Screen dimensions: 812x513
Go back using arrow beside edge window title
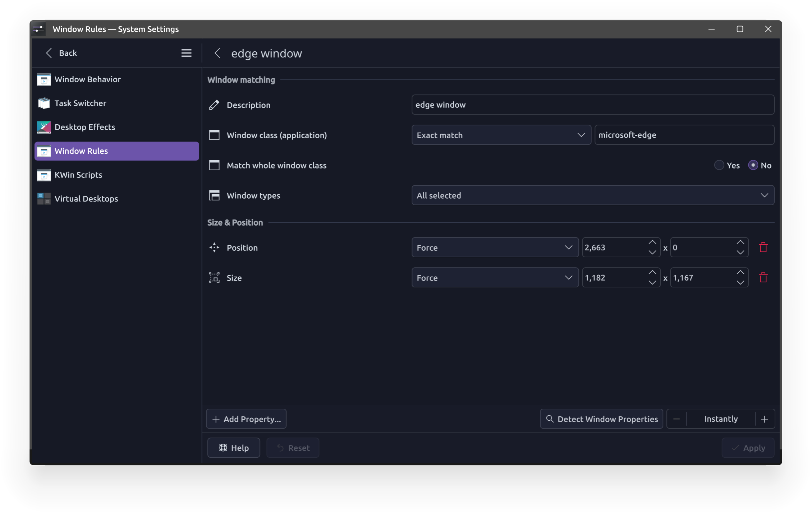(x=217, y=53)
